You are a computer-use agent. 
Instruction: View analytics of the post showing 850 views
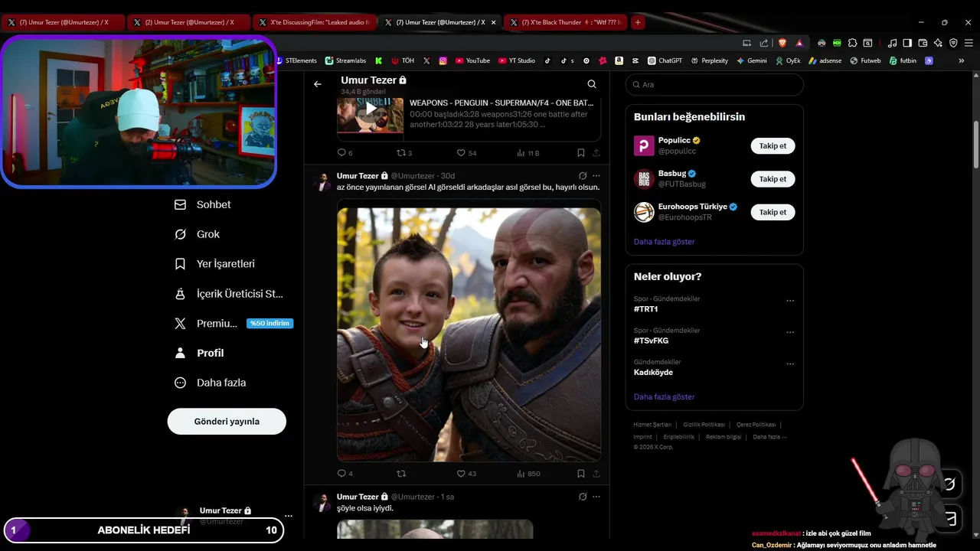[x=528, y=474]
